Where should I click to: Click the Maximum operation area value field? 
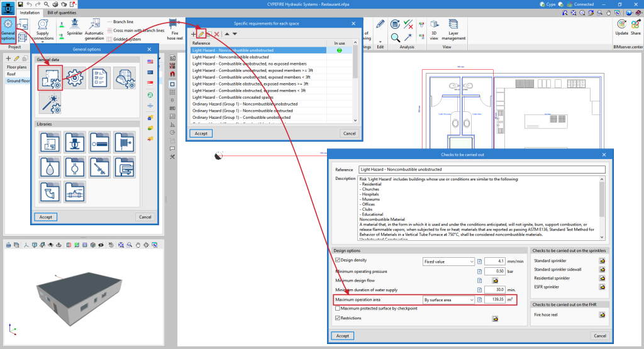tap(496, 300)
